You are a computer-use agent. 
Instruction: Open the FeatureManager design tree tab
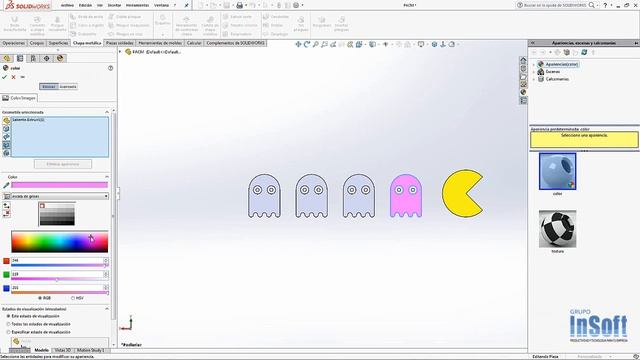coord(7,58)
